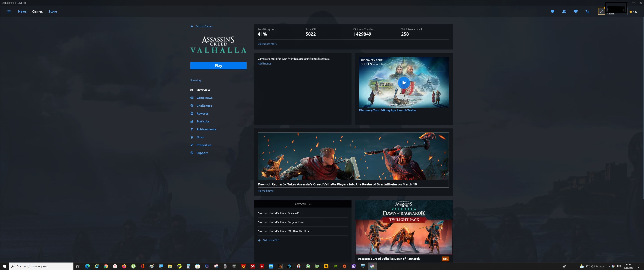Viewport: 644px width, 270px height.
Task: Open the shopping cart icon in header
Action: 587,11
